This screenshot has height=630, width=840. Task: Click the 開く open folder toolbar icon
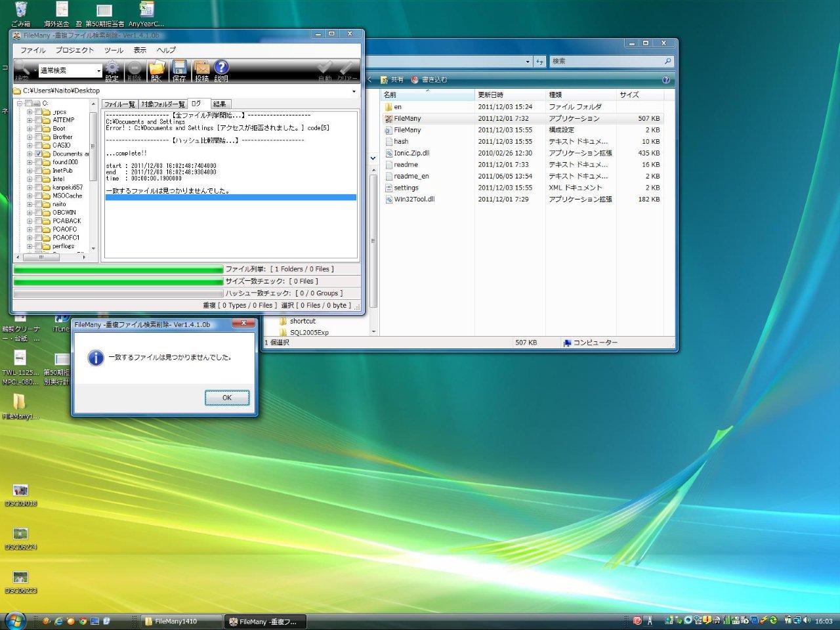(156, 70)
